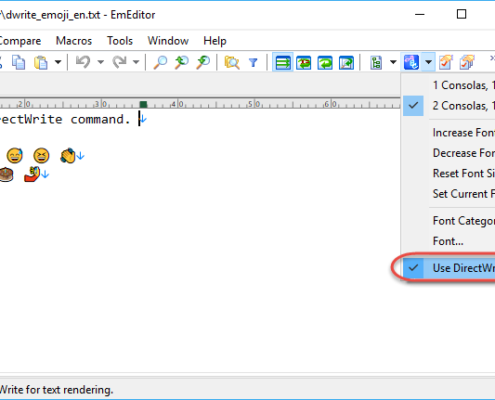The width and height of the screenshot is (495, 400).
Task: Choose Increase Font Size from dropdown
Action: click(449, 133)
